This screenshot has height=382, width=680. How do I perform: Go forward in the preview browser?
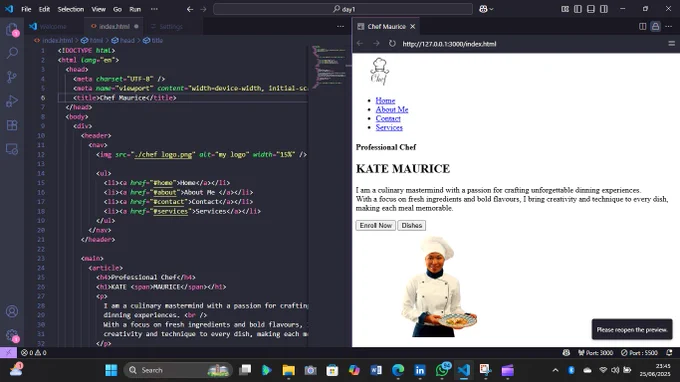pos(376,43)
